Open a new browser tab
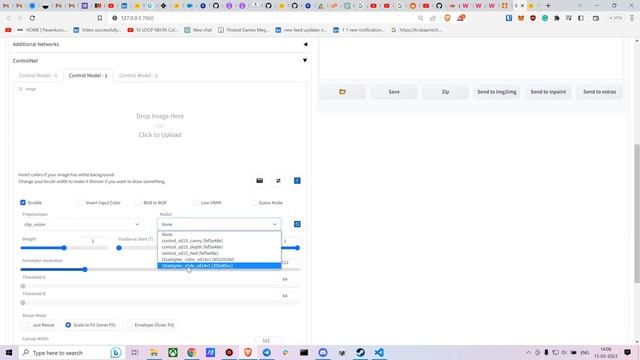 (x=548, y=6)
